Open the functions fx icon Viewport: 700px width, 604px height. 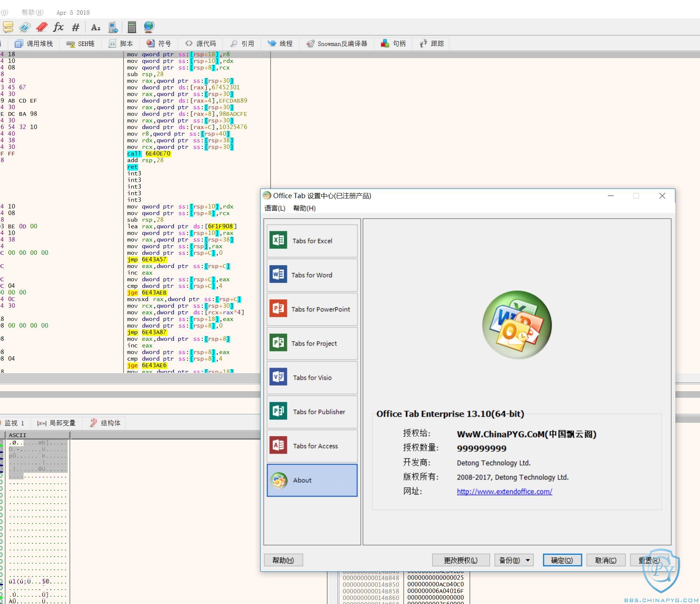coord(58,27)
